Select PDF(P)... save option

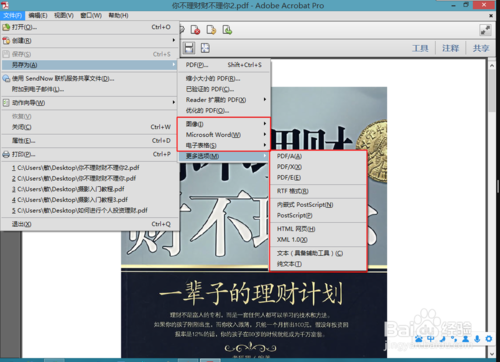[x=224, y=65]
